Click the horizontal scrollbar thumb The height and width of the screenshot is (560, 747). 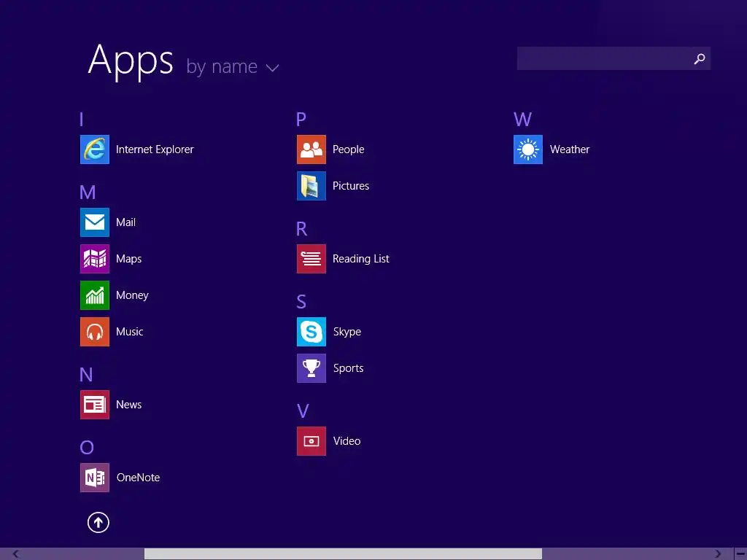[343, 554]
